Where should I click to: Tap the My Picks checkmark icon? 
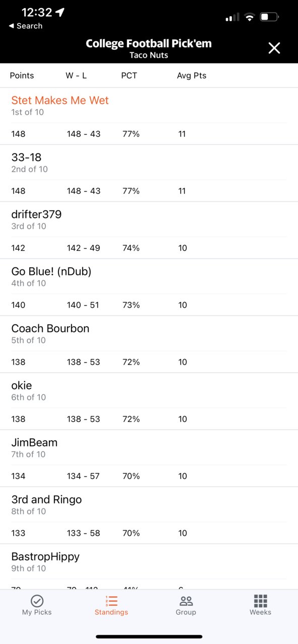pos(37,601)
